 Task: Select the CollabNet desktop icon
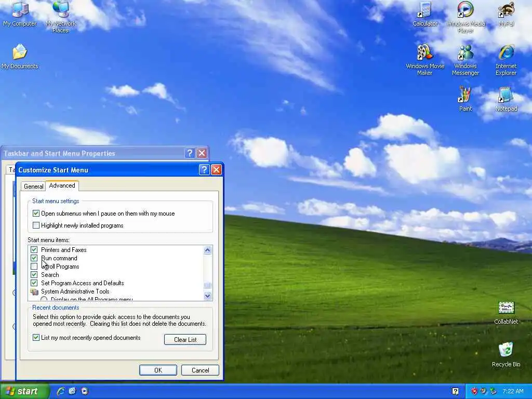pos(506,312)
